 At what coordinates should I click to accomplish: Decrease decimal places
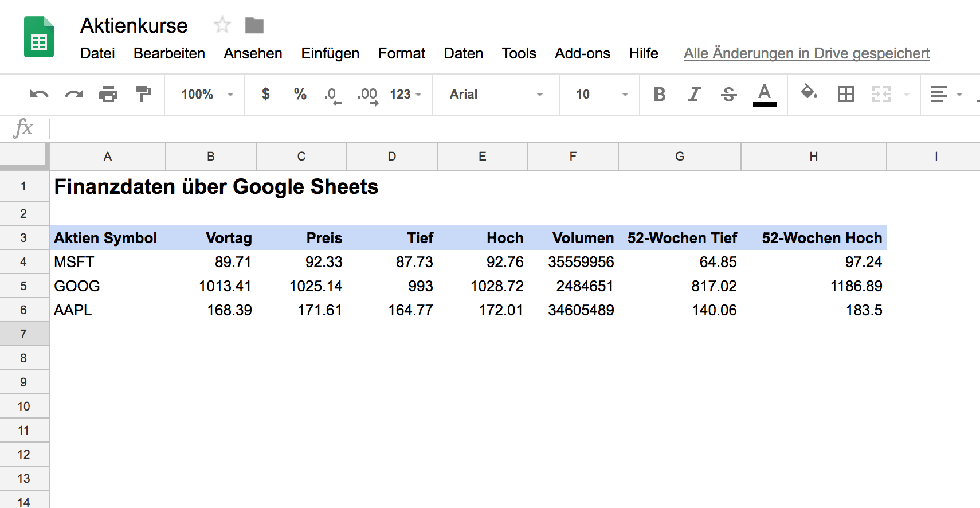tap(333, 95)
